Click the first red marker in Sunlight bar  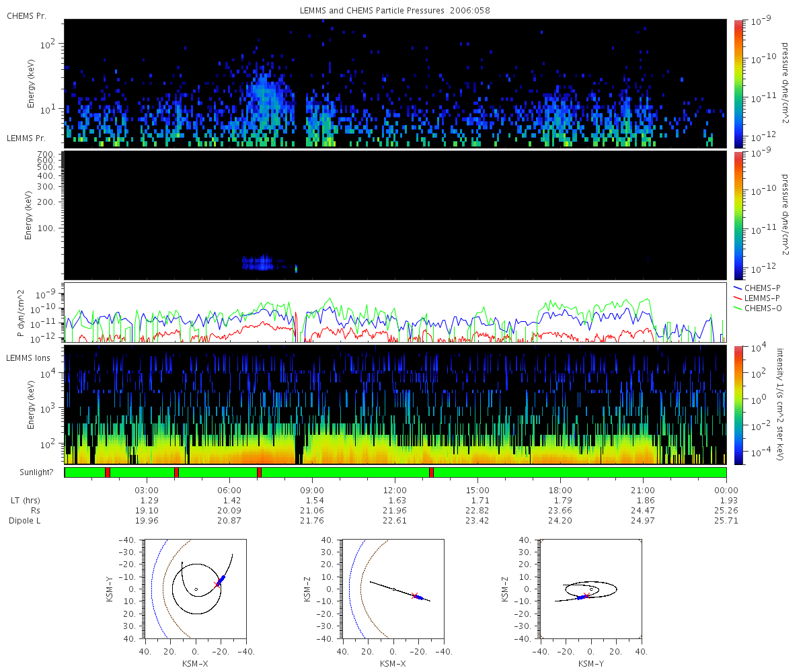point(108,472)
